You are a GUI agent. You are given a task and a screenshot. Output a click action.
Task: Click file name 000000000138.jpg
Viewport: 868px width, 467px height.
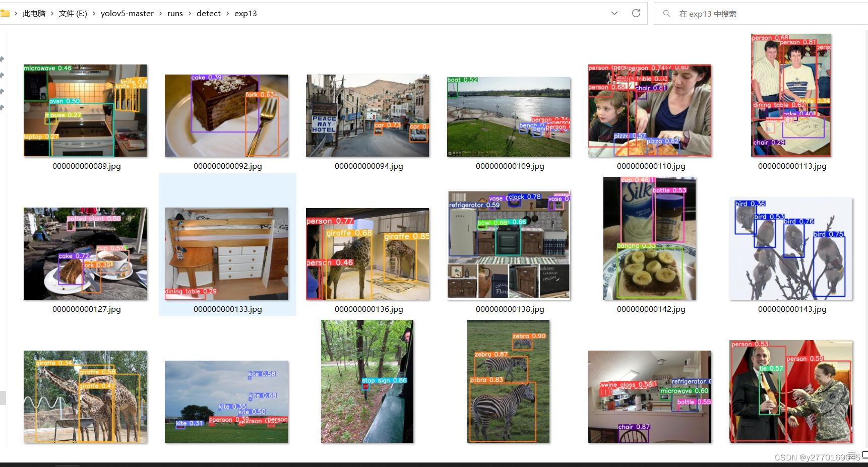click(510, 309)
